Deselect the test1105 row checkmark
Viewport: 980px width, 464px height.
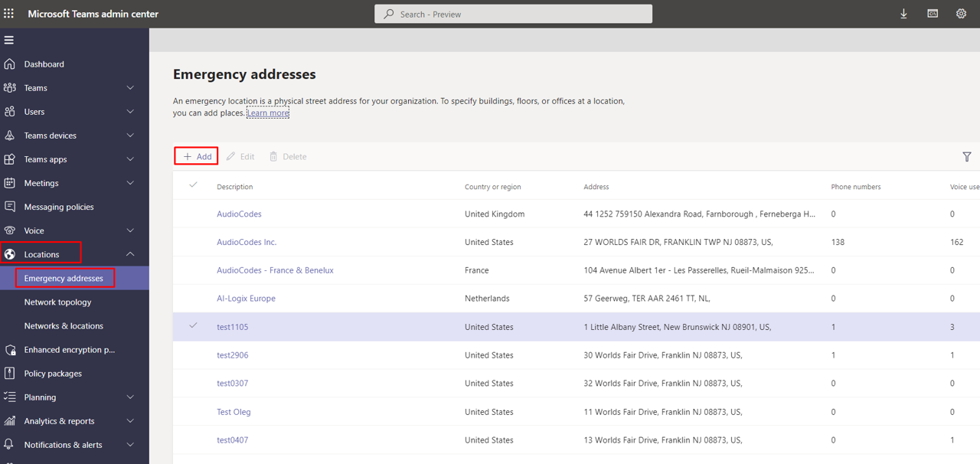[193, 326]
